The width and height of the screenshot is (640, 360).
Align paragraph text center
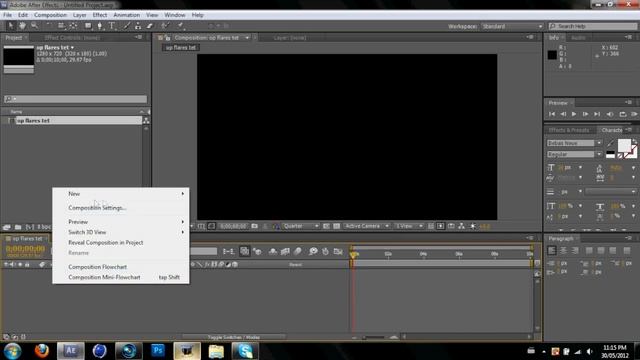pyautogui.click(x=563, y=250)
